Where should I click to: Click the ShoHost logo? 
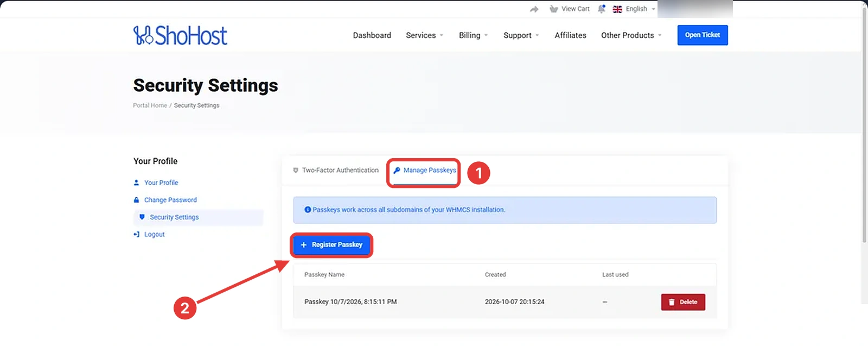(x=180, y=35)
